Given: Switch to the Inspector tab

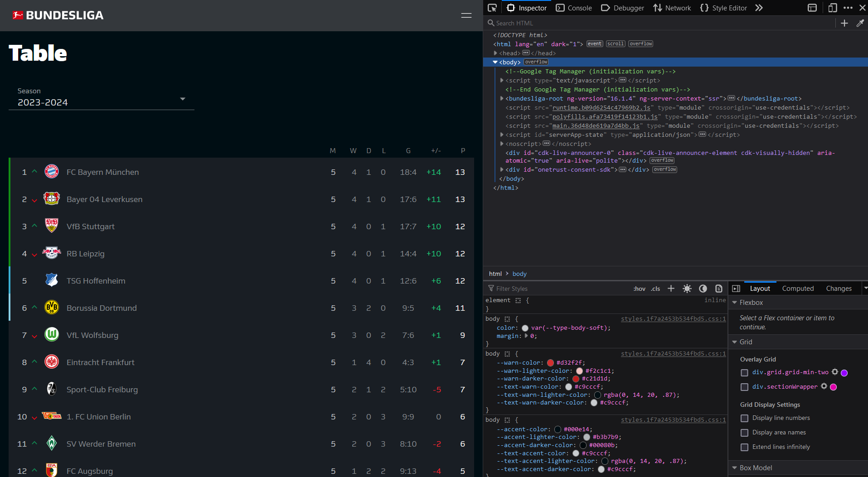Looking at the screenshot, I should click(x=527, y=8).
